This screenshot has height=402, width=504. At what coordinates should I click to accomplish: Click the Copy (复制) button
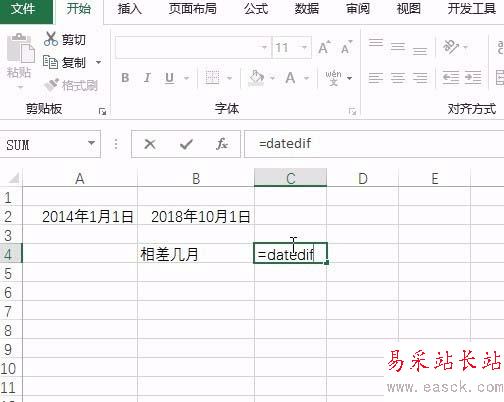click(x=65, y=62)
